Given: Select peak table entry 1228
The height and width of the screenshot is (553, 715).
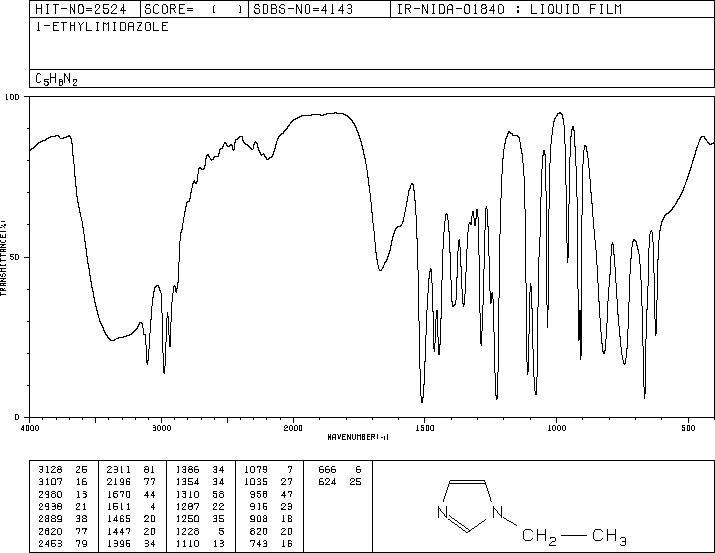Looking at the screenshot, I should click(187, 531).
